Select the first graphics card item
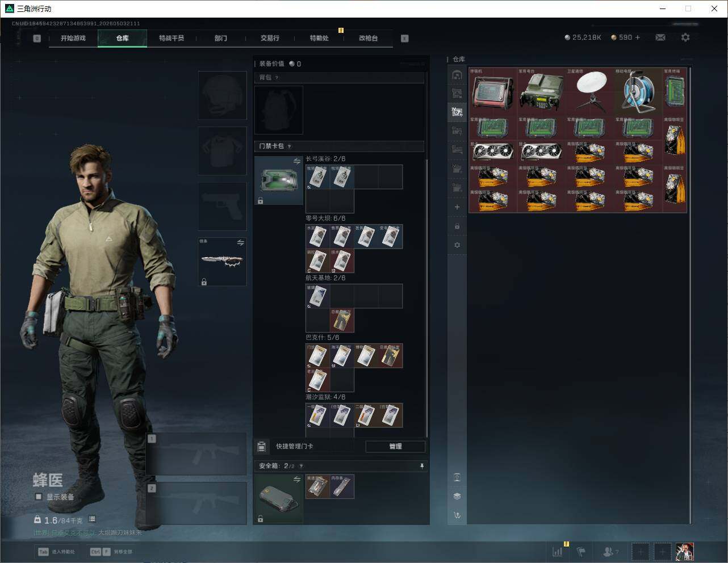Viewport: 728px width, 563px height. [493, 153]
